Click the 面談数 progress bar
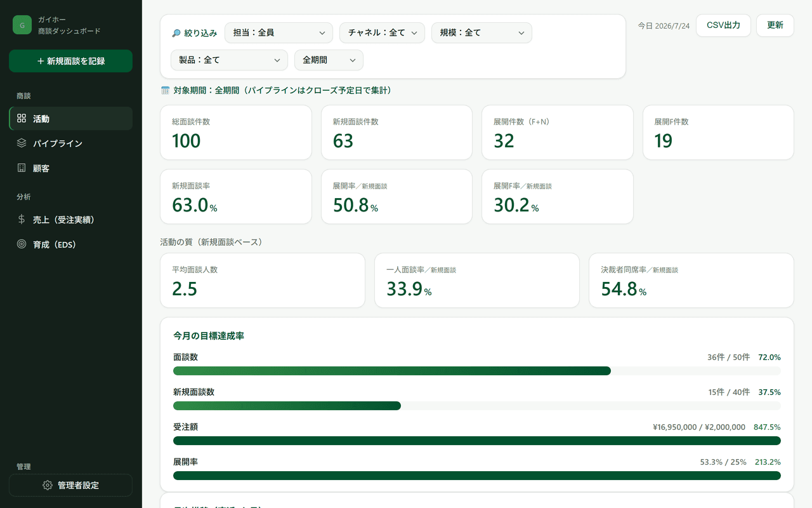812x508 pixels. point(477,371)
